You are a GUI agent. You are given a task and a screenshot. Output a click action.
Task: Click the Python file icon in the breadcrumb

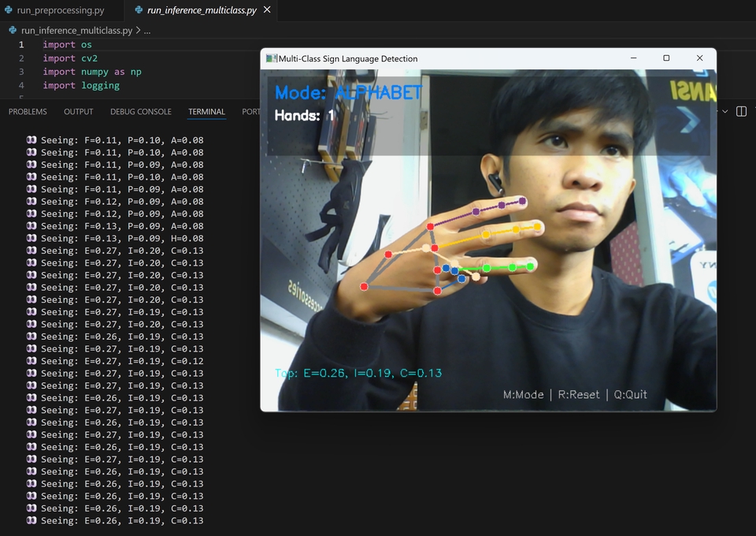(13, 31)
